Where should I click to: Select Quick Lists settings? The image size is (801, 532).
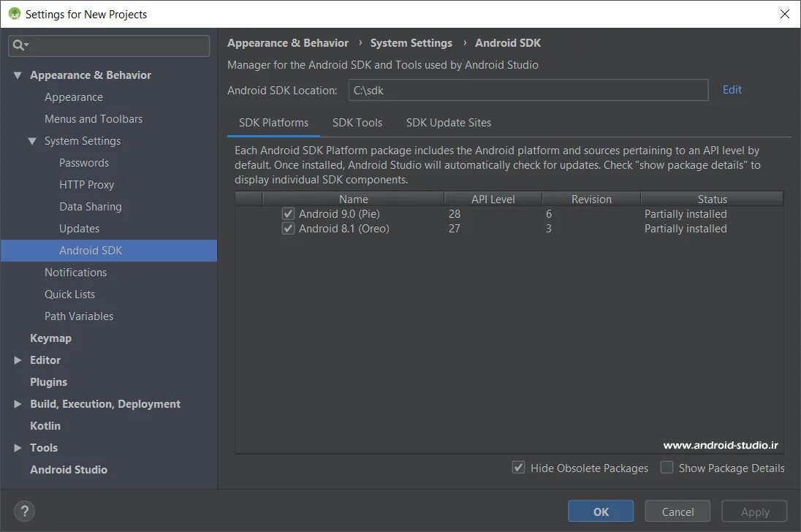click(x=70, y=294)
